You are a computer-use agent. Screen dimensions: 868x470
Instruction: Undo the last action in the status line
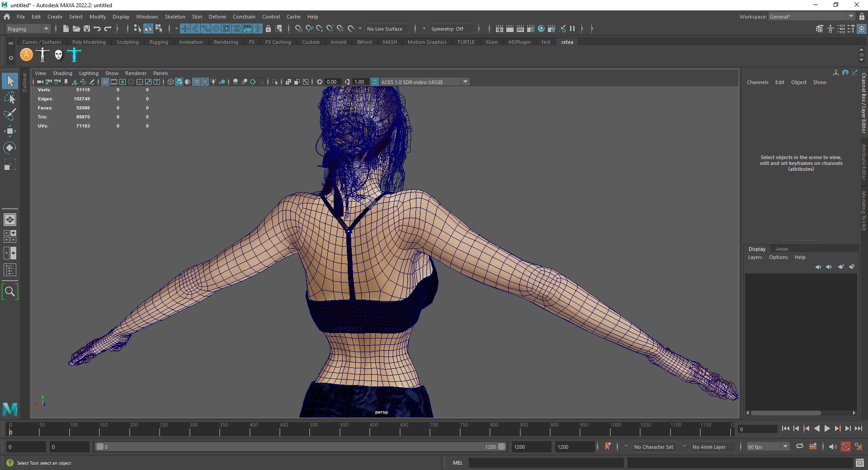tap(97, 28)
